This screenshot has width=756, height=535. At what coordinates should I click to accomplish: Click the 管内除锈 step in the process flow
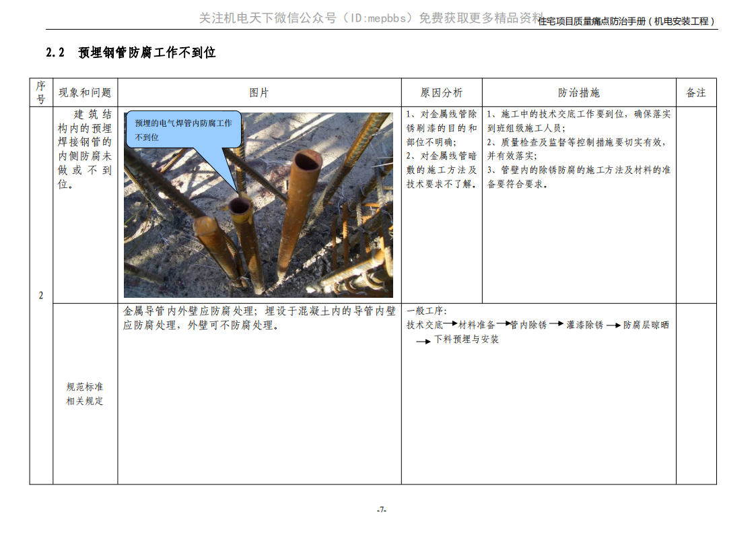(528, 325)
